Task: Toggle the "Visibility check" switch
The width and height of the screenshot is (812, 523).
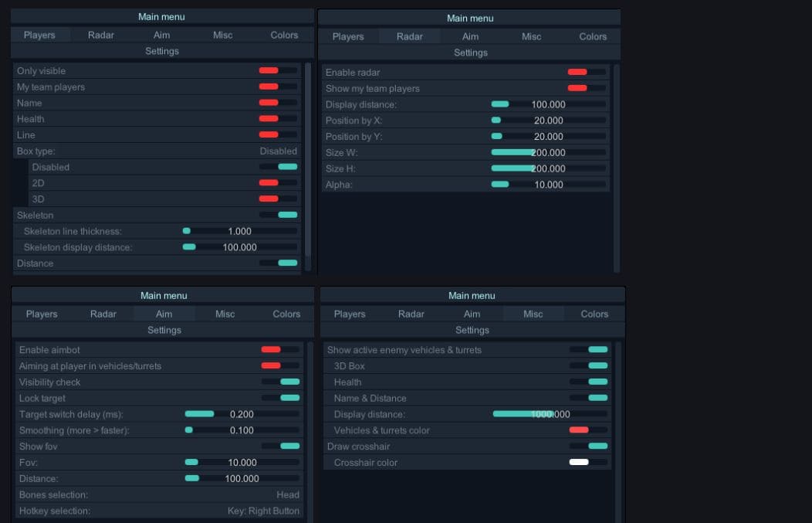Action: click(x=280, y=382)
